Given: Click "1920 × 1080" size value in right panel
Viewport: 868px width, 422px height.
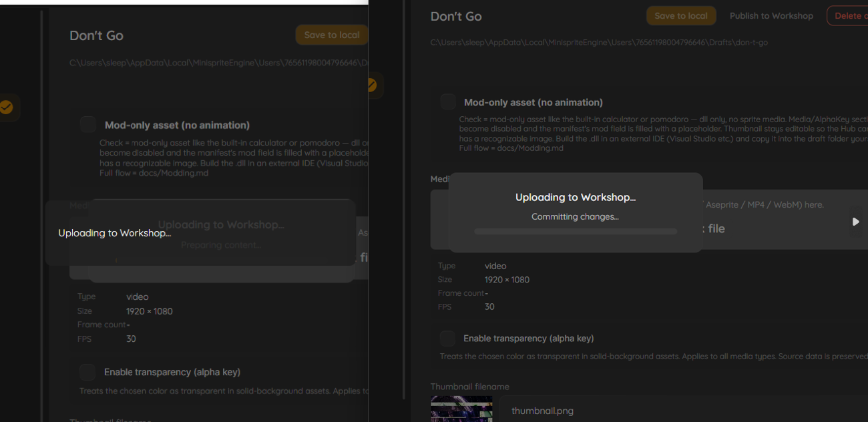Looking at the screenshot, I should coord(507,280).
